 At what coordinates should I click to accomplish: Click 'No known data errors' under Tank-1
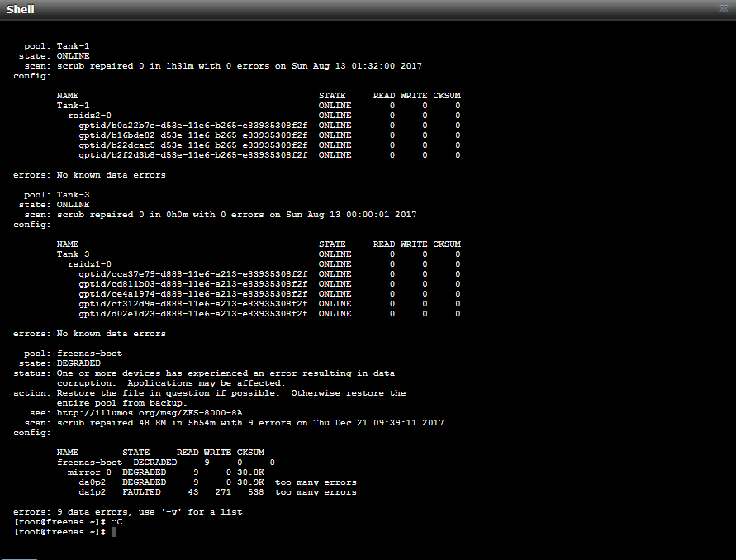[x=112, y=175]
